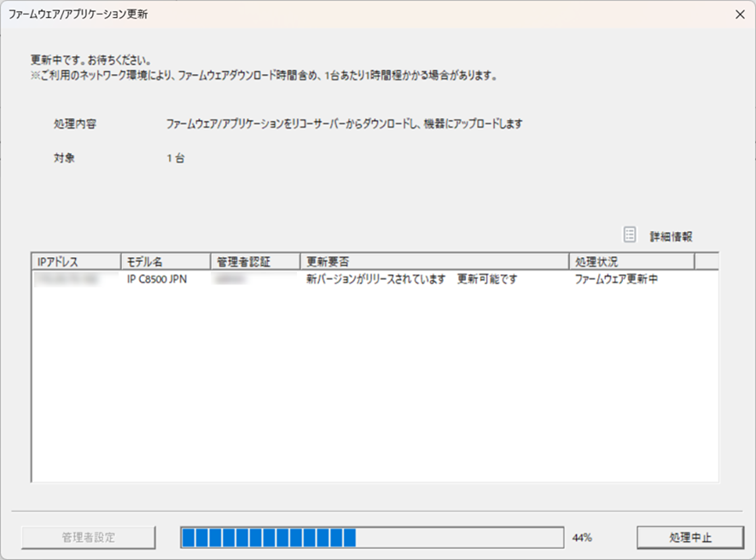Click the 更新要否 column header

(433, 261)
